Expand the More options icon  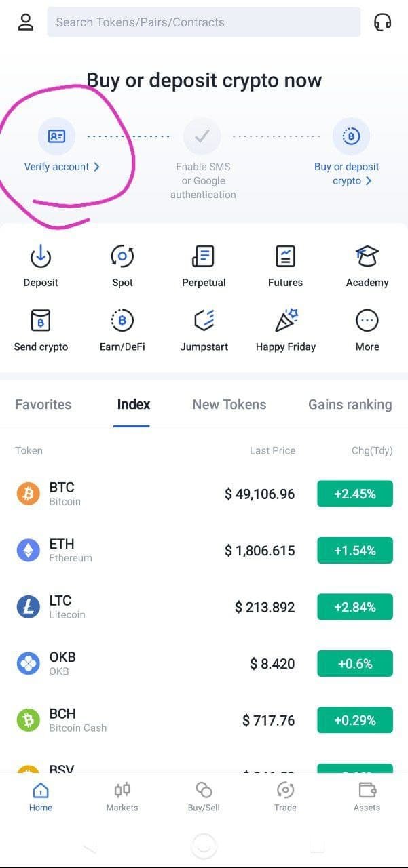[x=367, y=321]
